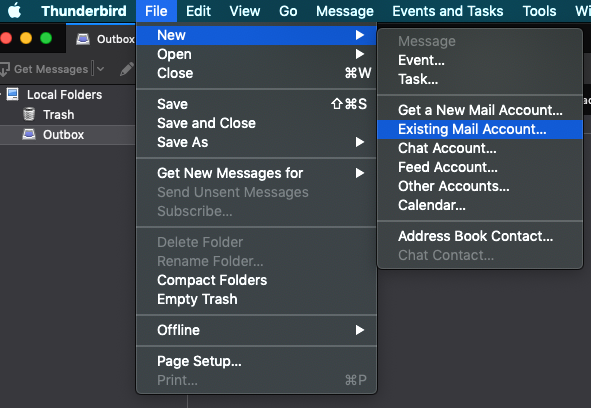This screenshot has width=591, height=408.
Task: Click Get Messages toolbar button
Action: click(x=44, y=69)
